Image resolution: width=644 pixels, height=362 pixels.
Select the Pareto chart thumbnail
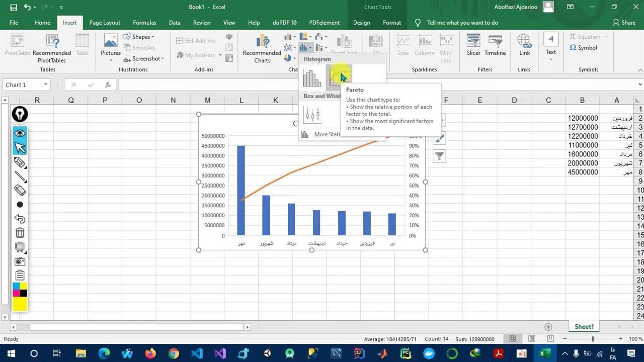click(x=338, y=77)
